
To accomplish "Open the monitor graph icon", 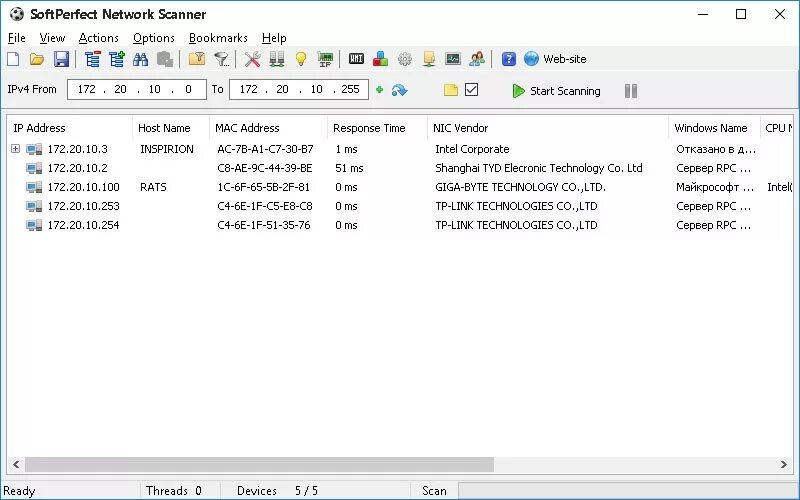I will [453, 59].
